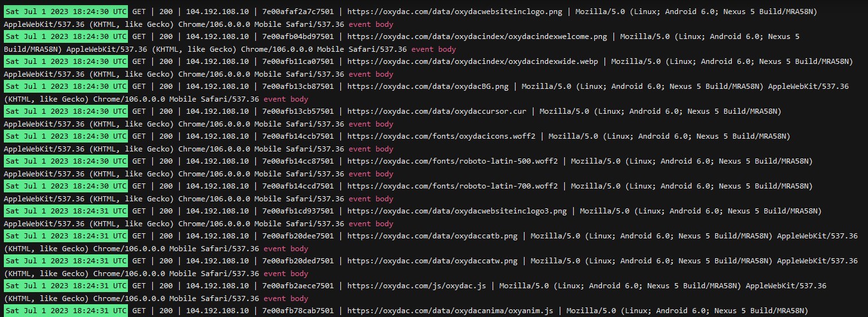Click the timestamp of the oxydacBG.png entry
This screenshot has height=317, width=868.
pos(66,86)
